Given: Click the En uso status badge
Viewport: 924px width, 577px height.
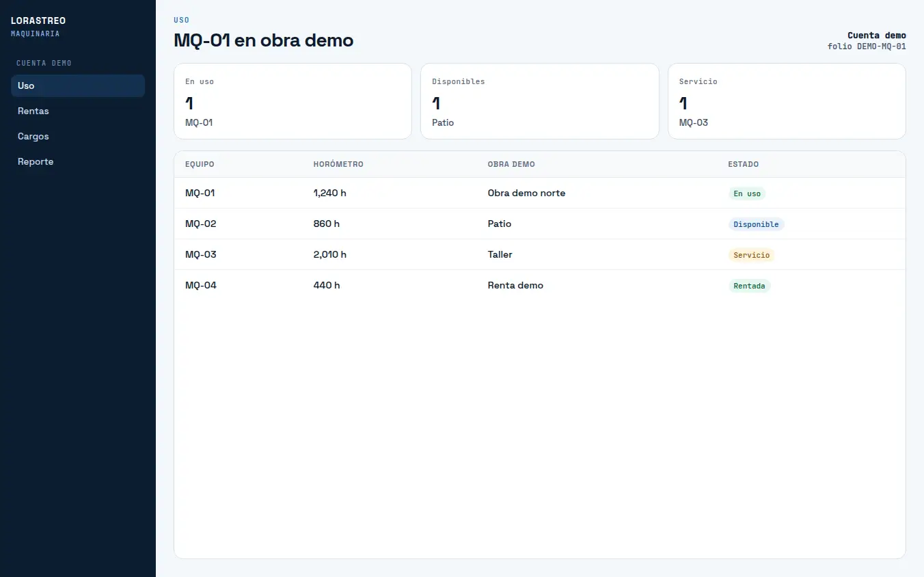Looking at the screenshot, I should pyautogui.click(x=747, y=193).
